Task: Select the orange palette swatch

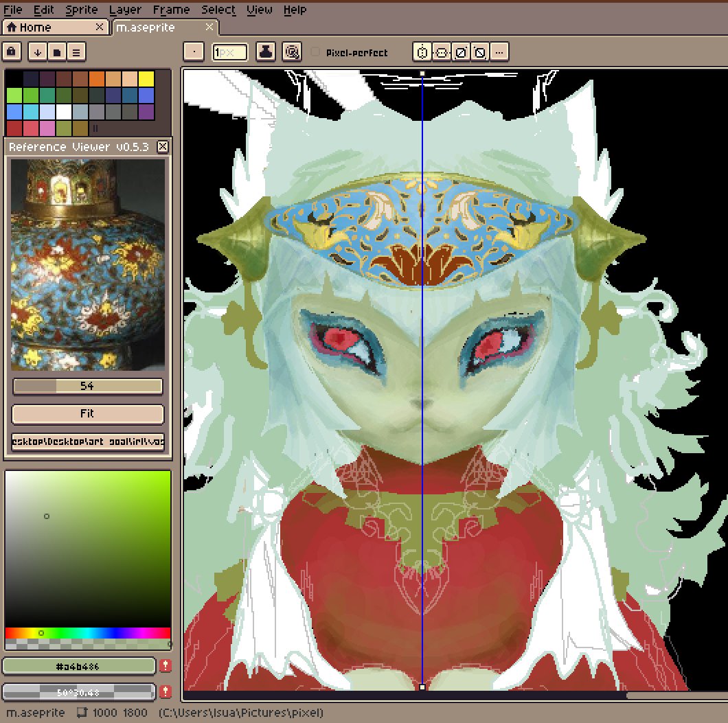Action: pyautogui.click(x=97, y=79)
